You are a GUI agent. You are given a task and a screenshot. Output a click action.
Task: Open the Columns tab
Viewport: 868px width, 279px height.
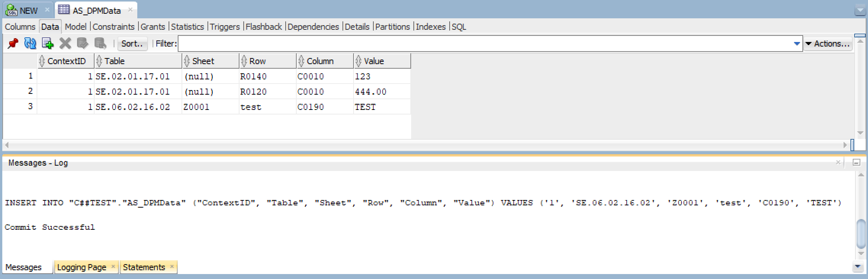(20, 27)
